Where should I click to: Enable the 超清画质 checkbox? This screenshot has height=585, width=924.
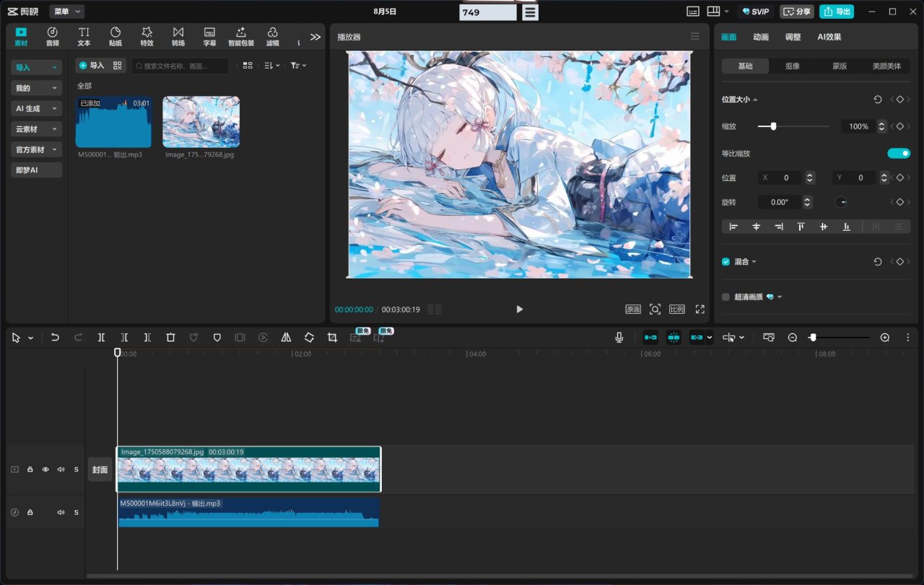(726, 296)
